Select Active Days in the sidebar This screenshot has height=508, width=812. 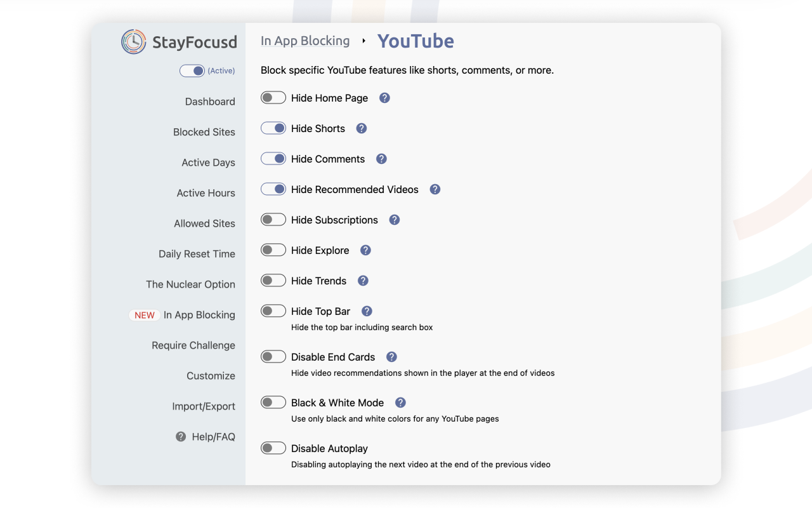click(x=208, y=163)
